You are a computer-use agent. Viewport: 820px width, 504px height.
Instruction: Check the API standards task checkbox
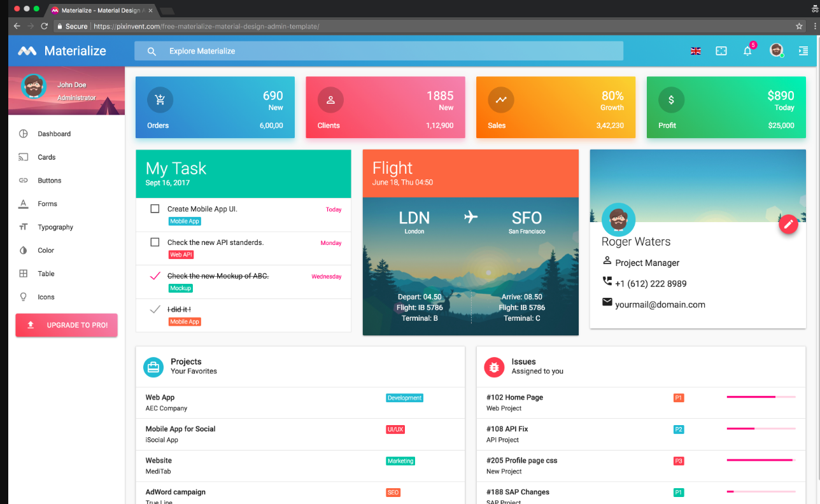point(154,242)
